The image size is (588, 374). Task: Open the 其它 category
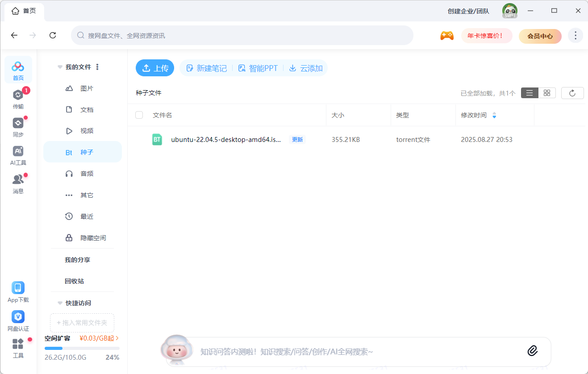[83, 195]
